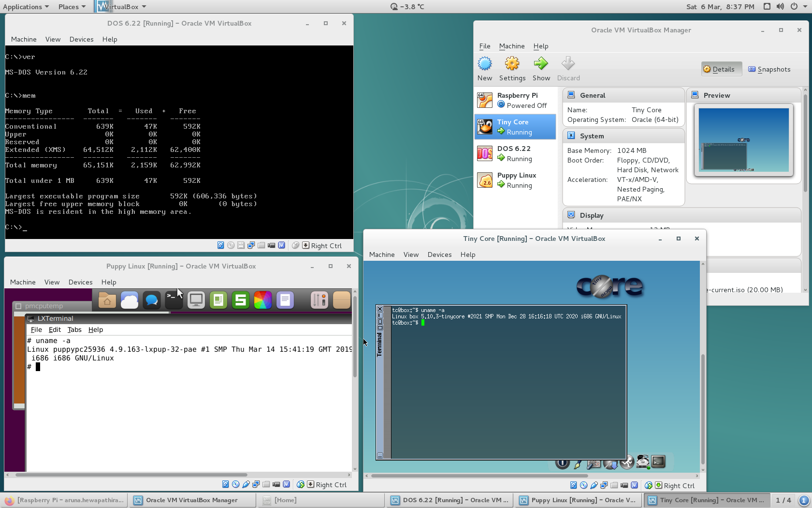Open hard drive mount tool in Tiny Core dock
The height and width of the screenshot is (508, 812).
coord(642,462)
